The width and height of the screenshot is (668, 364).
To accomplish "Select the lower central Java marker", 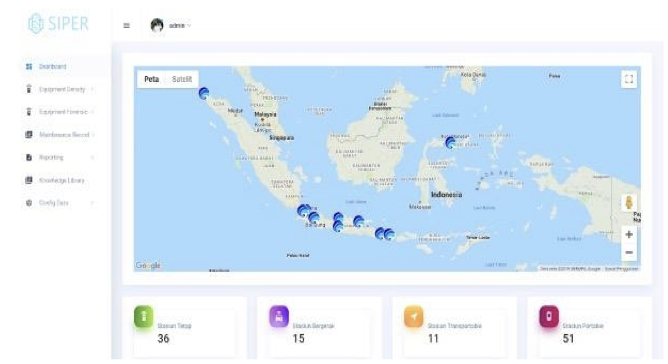I will click(338, 226).
